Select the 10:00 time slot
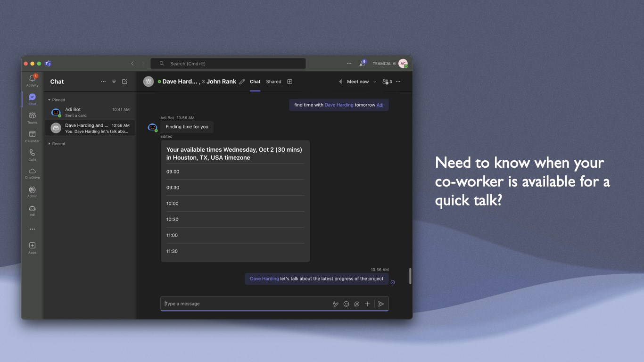 235,204
